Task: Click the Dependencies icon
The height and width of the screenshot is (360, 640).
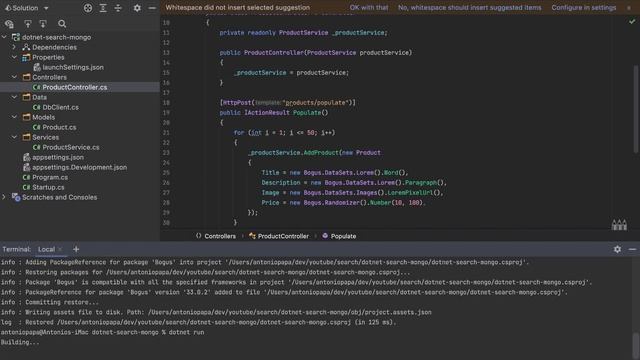Action: tap(26, 47)
